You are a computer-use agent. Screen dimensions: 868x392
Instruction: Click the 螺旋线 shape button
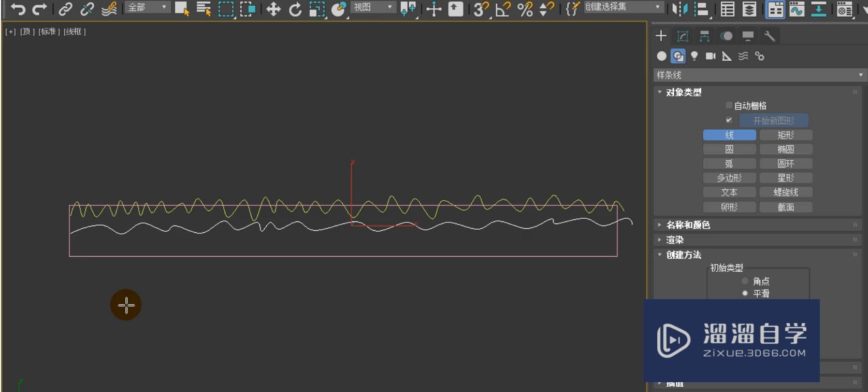(x=786, y=192)
